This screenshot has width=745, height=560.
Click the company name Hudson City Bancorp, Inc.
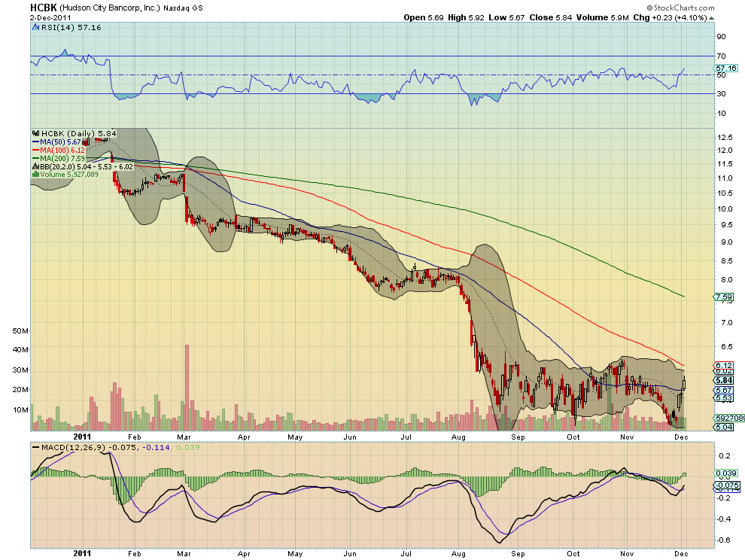110,8
